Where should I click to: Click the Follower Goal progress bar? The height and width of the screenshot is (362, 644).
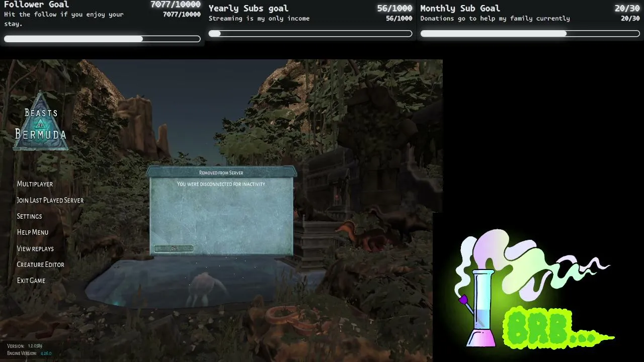(x=102, y=39)
